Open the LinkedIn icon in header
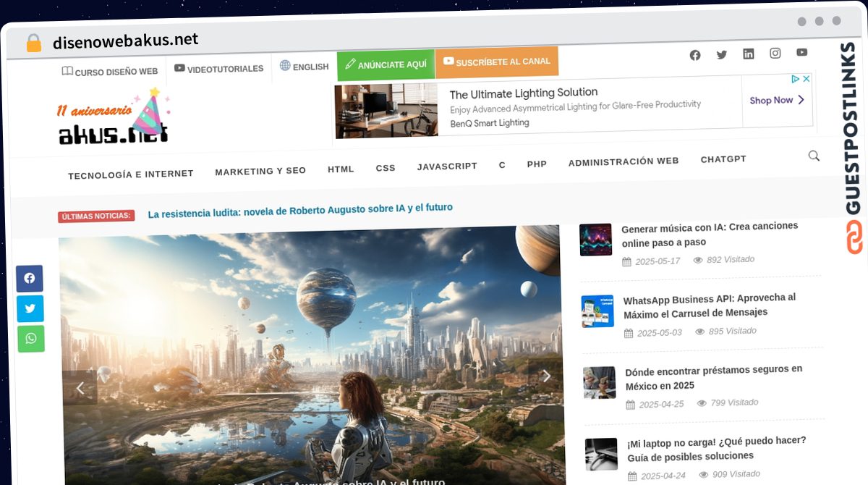Screen dimensions: 868x485 pyautogui.click(x=749, y=54)
